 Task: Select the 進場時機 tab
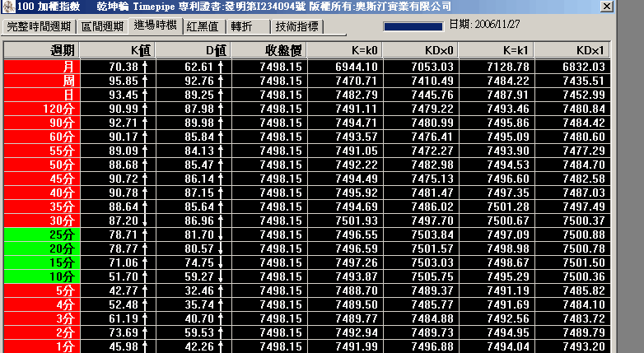(x=155, y=26)
